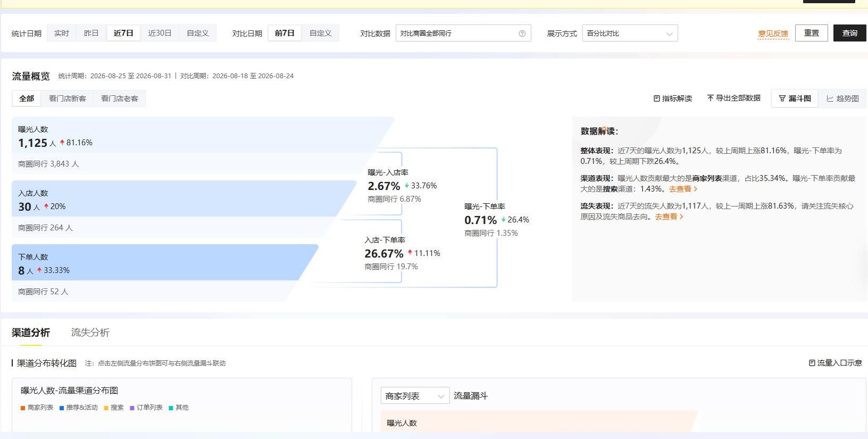
Task: Open the 商家列表 channel dropdown
Action: tap(415, 396)
